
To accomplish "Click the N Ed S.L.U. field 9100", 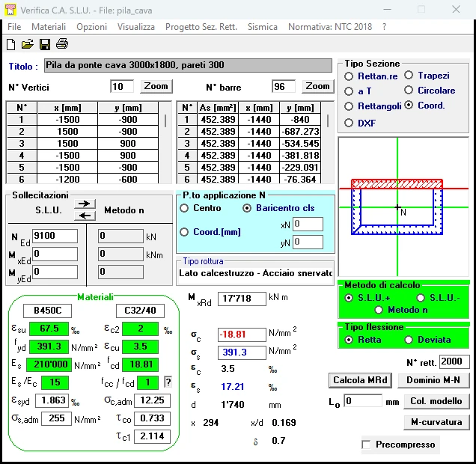I will pyautogui.click(x=55, y=236).
